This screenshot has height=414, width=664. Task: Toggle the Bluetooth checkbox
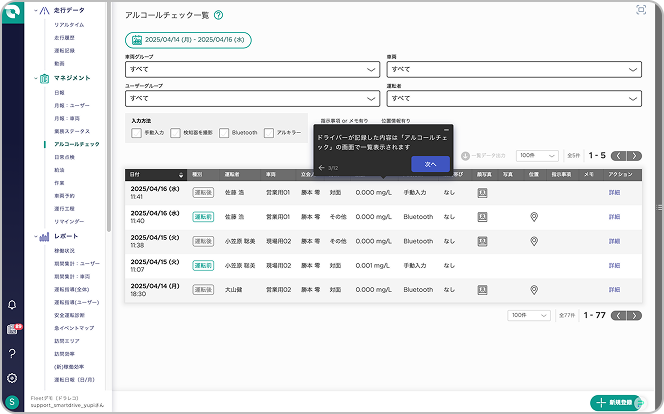pyautogui.click(x=224, y=133)
